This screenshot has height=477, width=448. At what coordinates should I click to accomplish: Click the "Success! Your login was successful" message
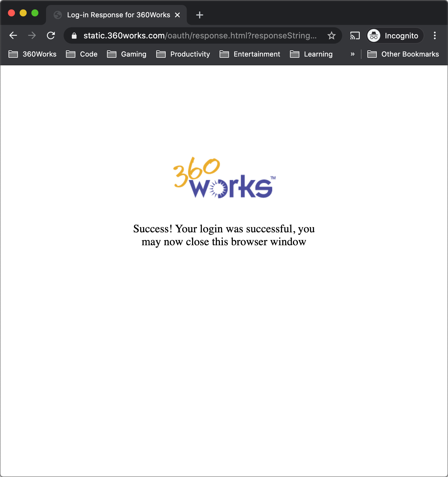coord(224,235)
